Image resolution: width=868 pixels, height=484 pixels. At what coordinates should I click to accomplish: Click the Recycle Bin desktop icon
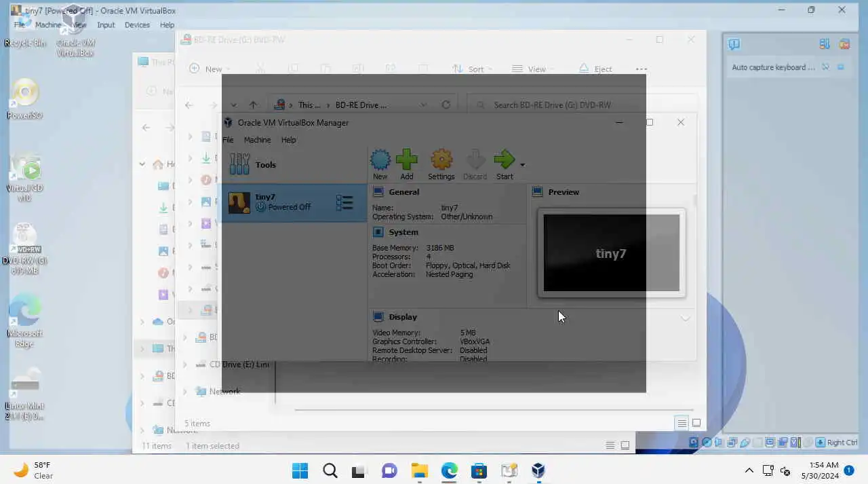coord(25,31)
